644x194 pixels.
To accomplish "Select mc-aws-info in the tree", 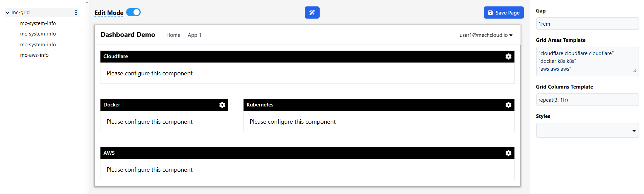I will 34,55.
